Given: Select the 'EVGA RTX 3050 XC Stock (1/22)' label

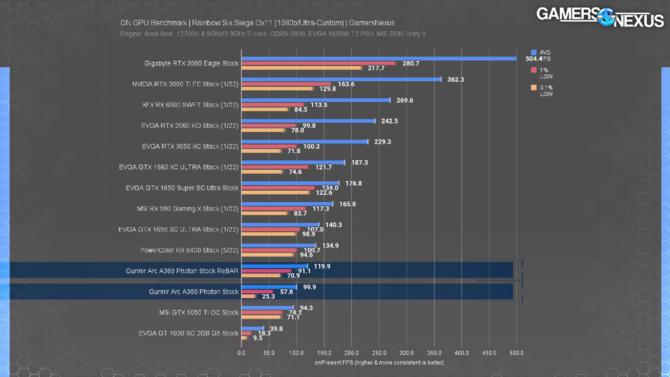Looking at the screenshot, I should (190, 146).
